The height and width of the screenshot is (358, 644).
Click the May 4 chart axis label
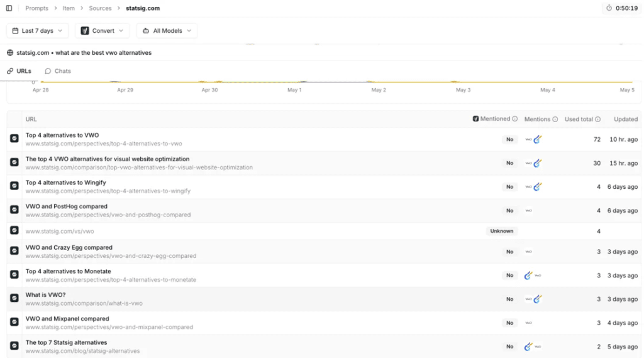(x=548, y=90)
